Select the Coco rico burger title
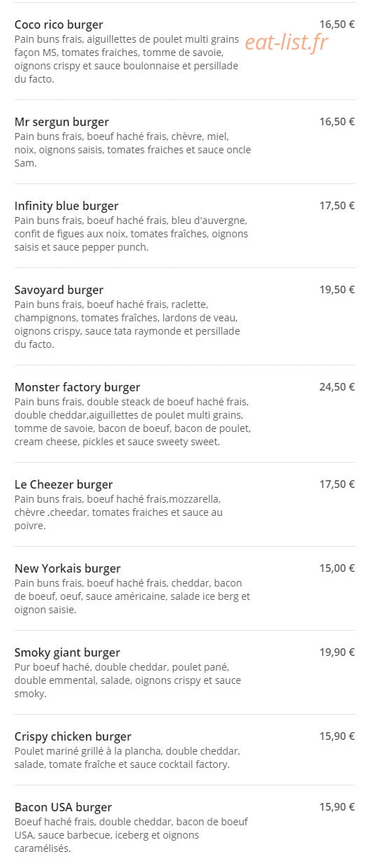This screenshot has width=372, height=868. tap(59, 24)
